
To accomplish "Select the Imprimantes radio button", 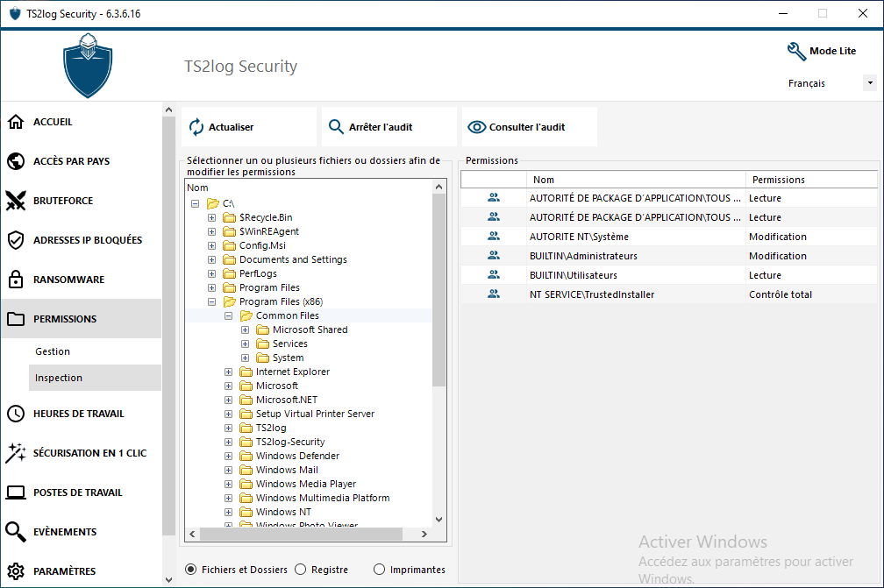I will point(379,570).
